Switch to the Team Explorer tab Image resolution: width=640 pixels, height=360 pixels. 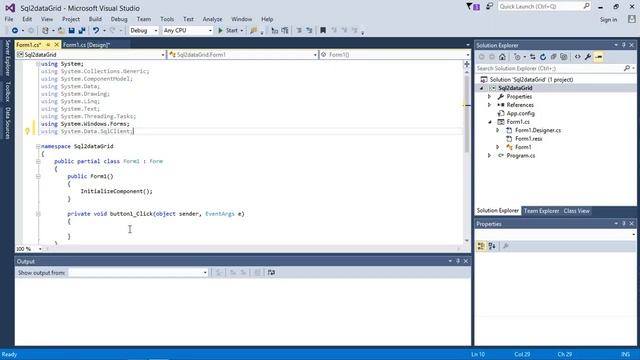click(541, 211)
